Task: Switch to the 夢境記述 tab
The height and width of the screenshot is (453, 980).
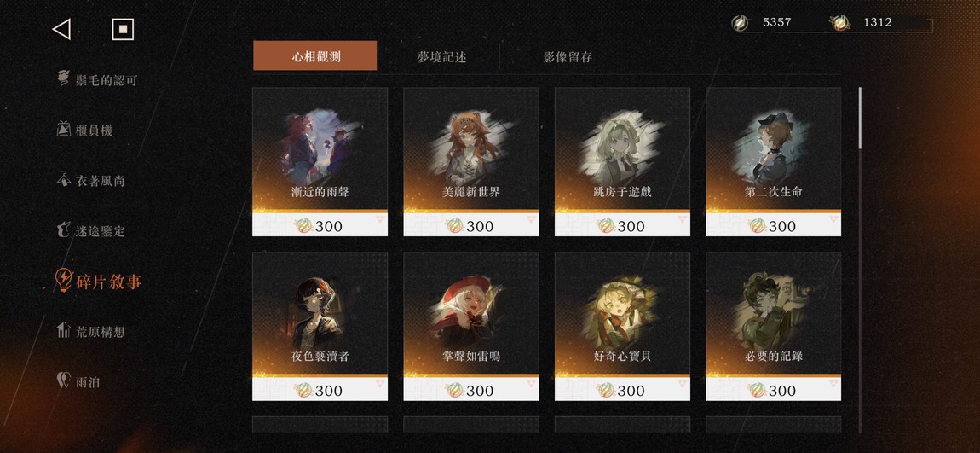Action: point(441,57)
